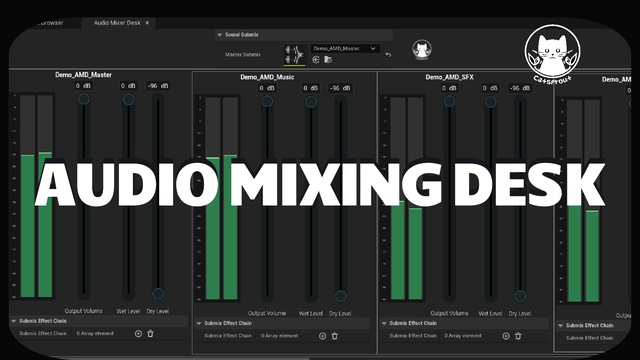Click the Demo_AMD_Master Output Volume fader knob
The image size is (640, 360).
tap(84, 99)
